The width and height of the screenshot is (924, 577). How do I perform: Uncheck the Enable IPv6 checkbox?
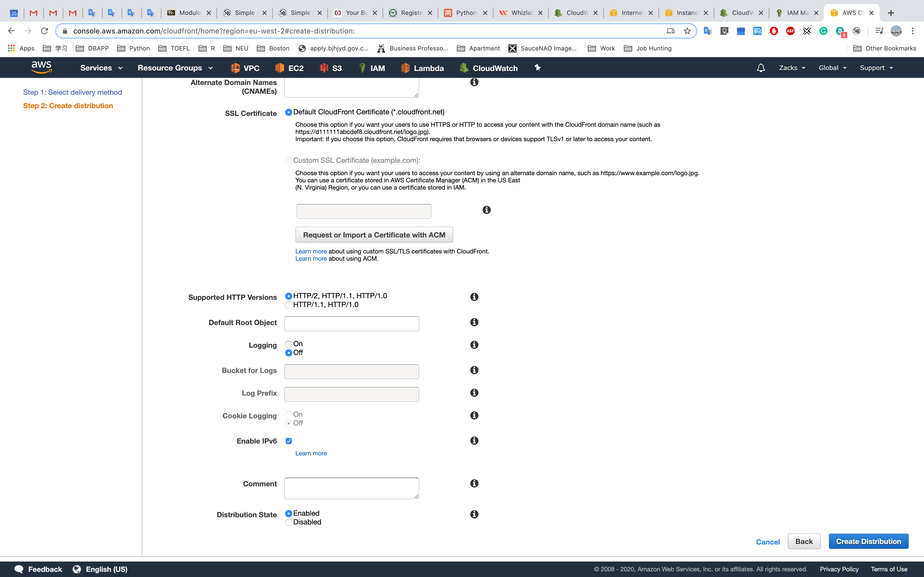tap(289, 441)
